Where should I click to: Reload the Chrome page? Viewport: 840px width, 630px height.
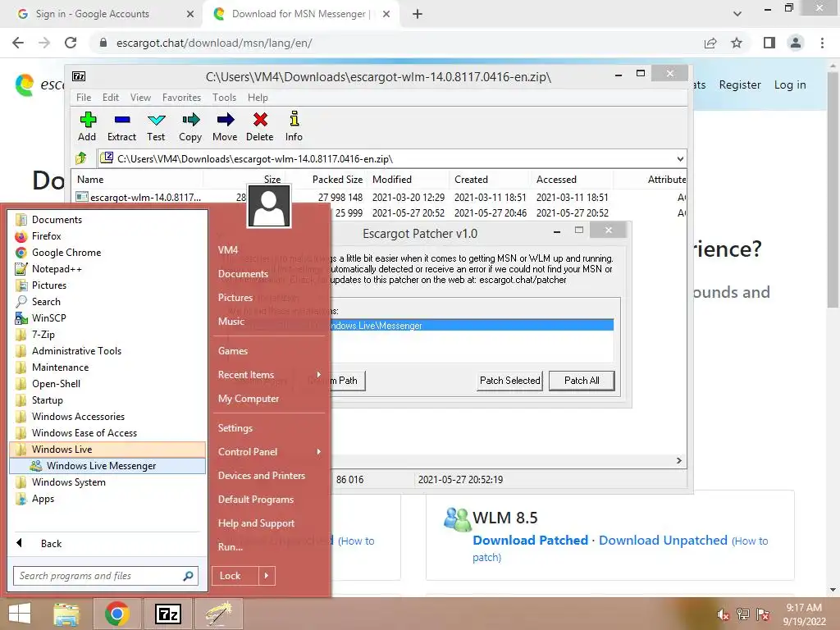[x=71, y=43]
